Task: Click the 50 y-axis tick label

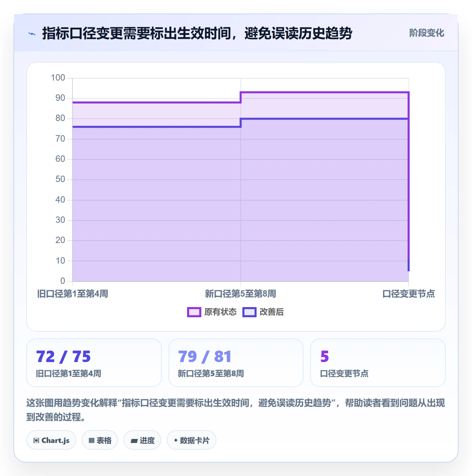Action: coord(60,179)
